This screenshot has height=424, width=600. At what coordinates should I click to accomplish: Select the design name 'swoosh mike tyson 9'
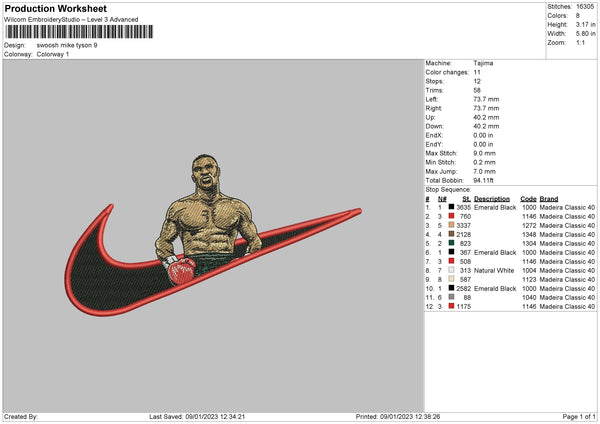point(67,45)
